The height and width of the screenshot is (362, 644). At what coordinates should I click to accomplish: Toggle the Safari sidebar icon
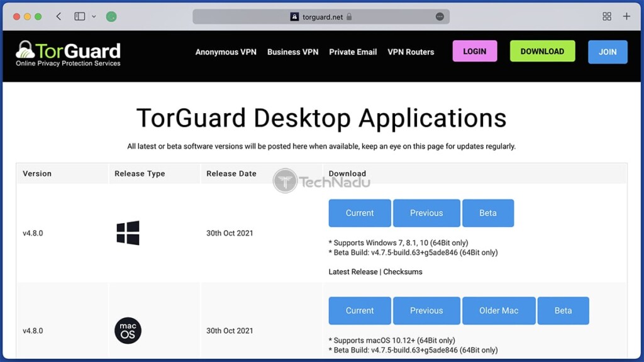coord(80,16)
